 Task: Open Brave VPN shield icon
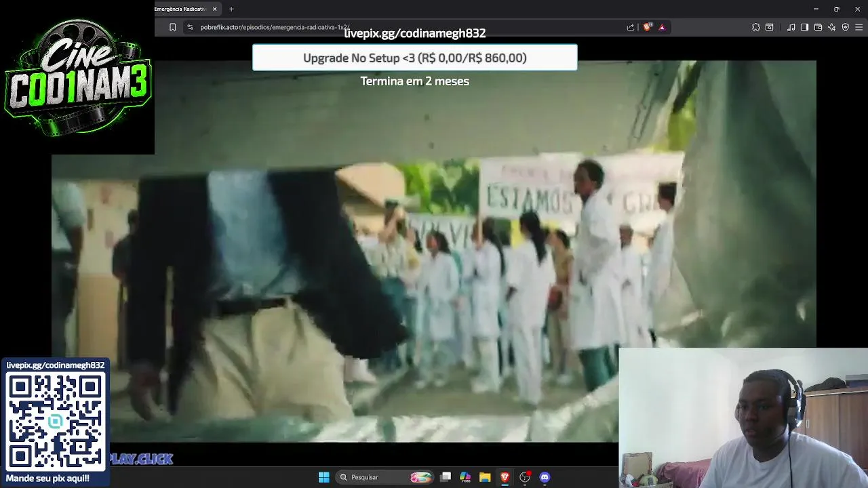846,27
